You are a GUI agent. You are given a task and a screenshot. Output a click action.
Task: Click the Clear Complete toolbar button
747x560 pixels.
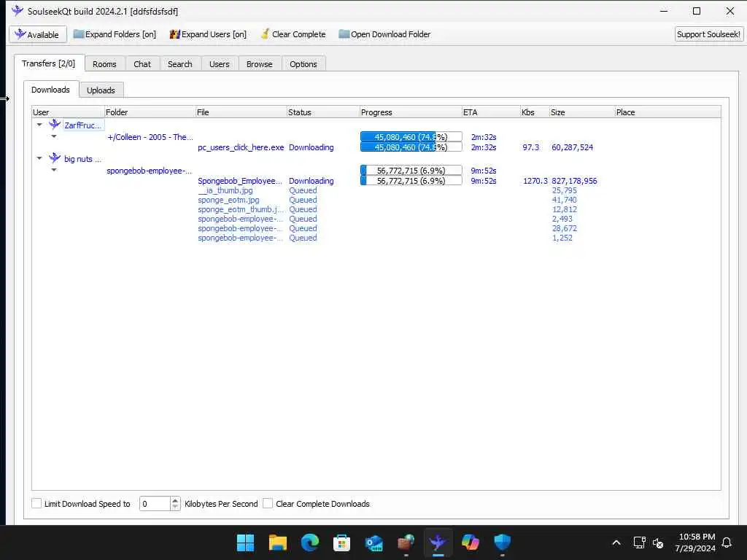pos(293,34)
